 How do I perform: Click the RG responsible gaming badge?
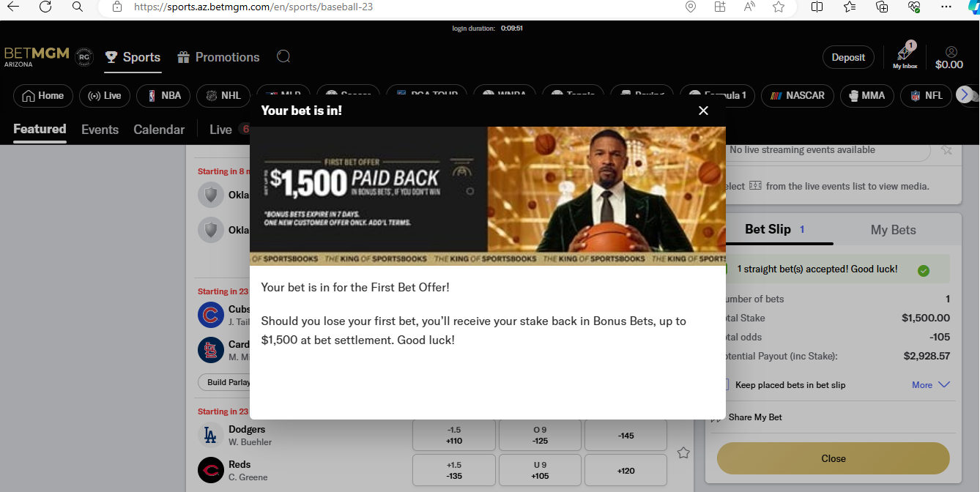[x=84, y=57]
